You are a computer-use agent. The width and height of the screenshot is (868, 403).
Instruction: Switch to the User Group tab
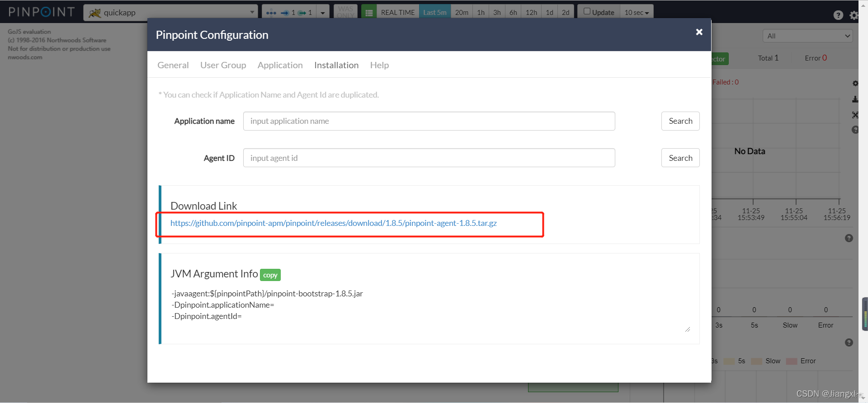pos(223,65)
